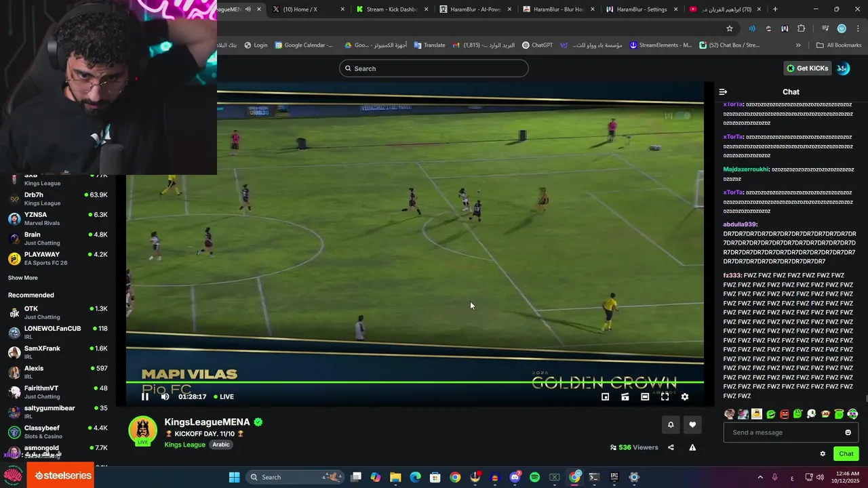Screen dimensions: 868x488
Task: Open KingsLeagueMENA channel avatar
Action: click(x=142, y=432)
